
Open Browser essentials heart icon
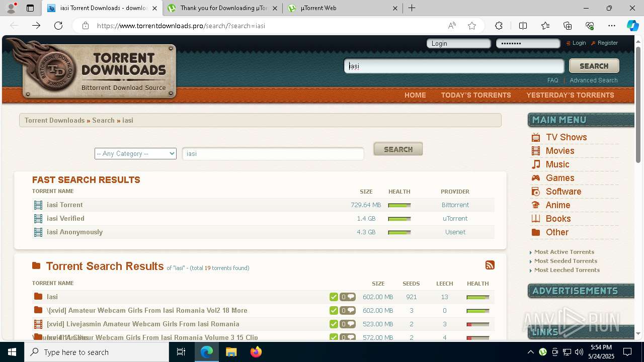click(590, 26)
